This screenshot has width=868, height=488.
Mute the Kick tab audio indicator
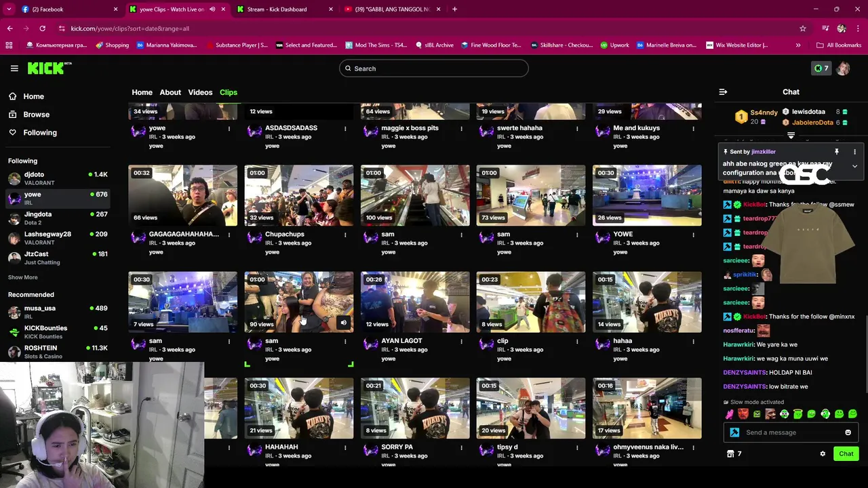(x=212, y=9)
